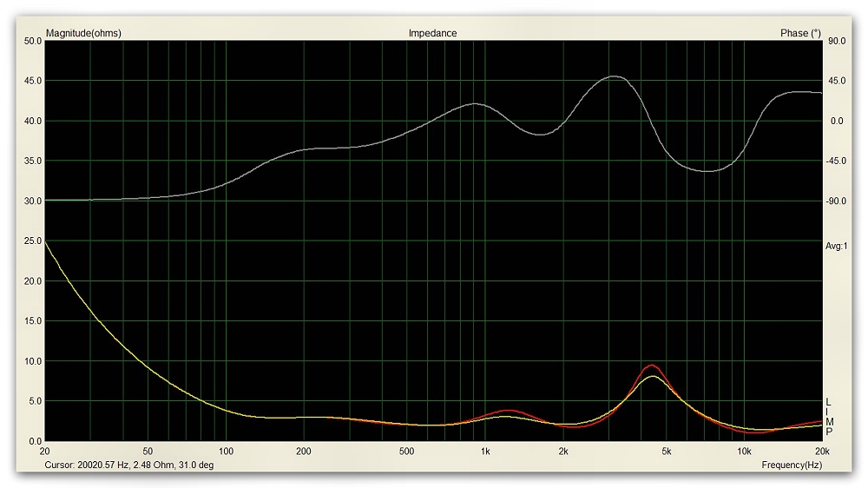
Task: Click the 20k frequency tick label
Action: (821, 452)
